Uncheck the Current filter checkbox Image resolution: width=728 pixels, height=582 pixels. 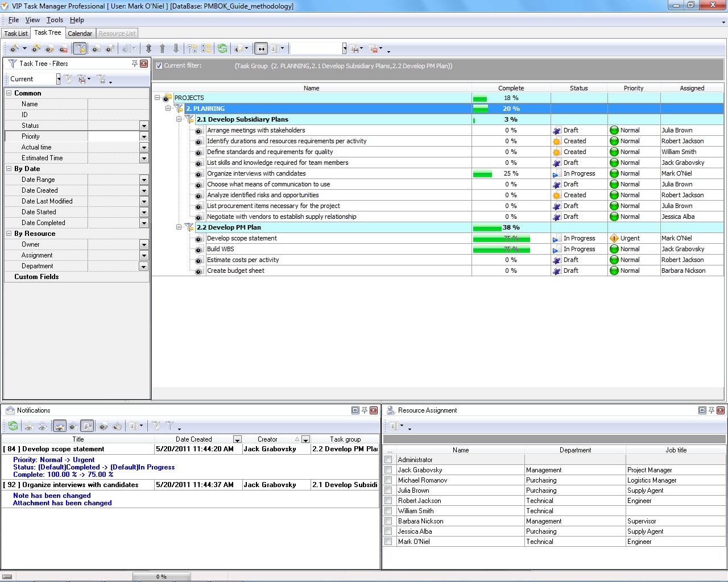159,66
